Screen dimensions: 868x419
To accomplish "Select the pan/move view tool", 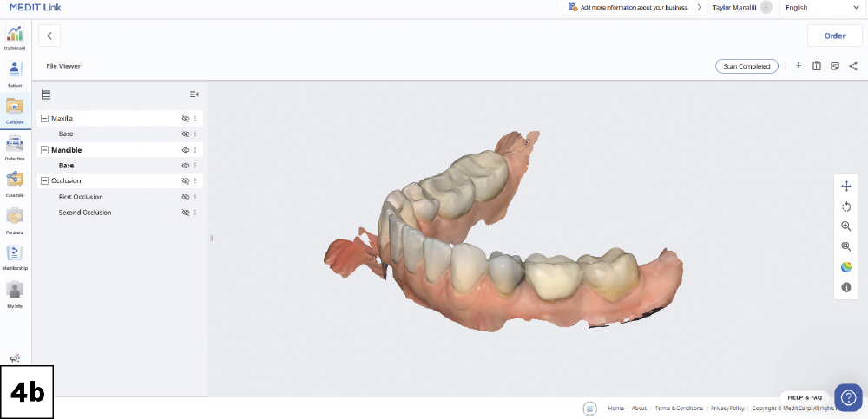I will (x=846, y=186).
